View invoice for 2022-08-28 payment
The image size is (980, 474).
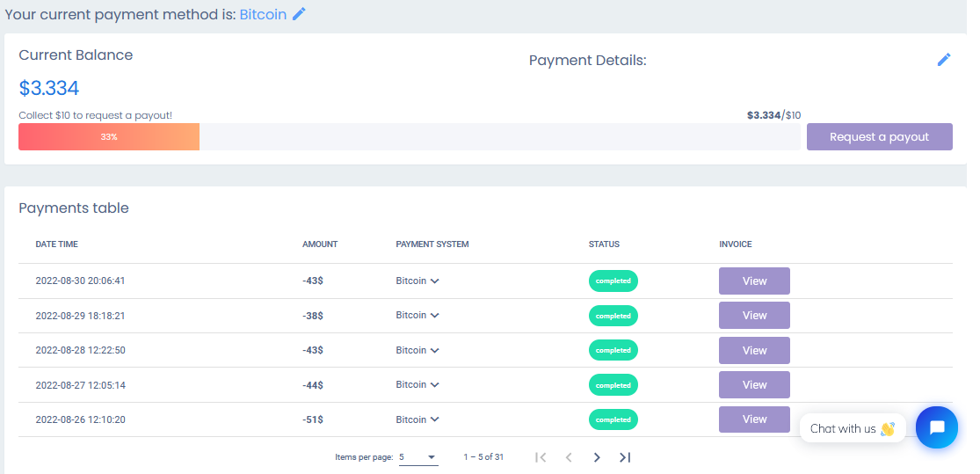[x=754, y=350]
